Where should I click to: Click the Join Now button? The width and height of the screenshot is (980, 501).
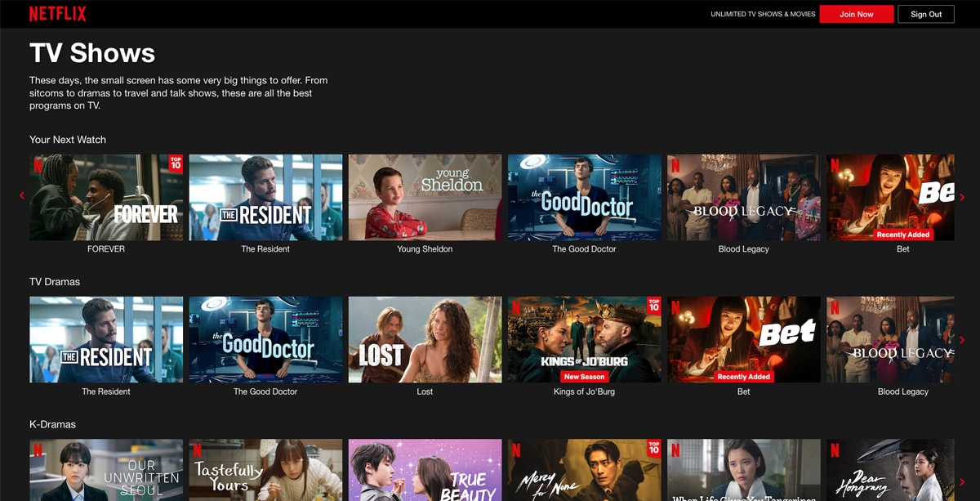(x=857, y=14)
